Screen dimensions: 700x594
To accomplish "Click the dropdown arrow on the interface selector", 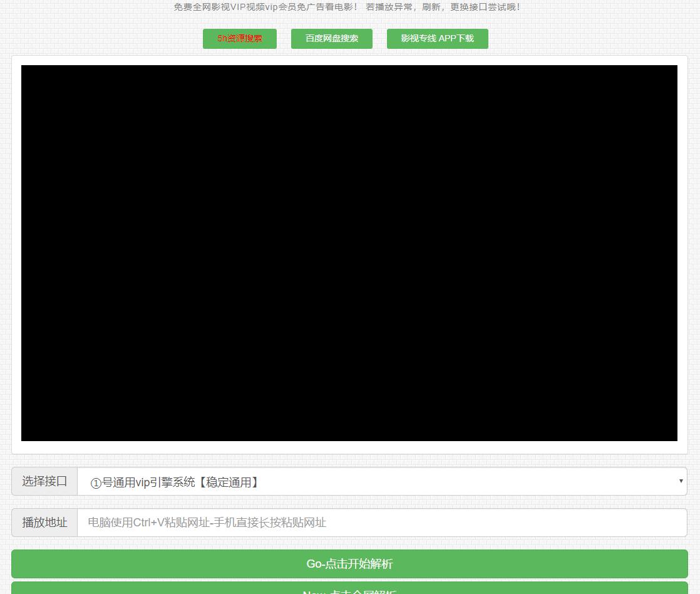I will click(680, 481).
